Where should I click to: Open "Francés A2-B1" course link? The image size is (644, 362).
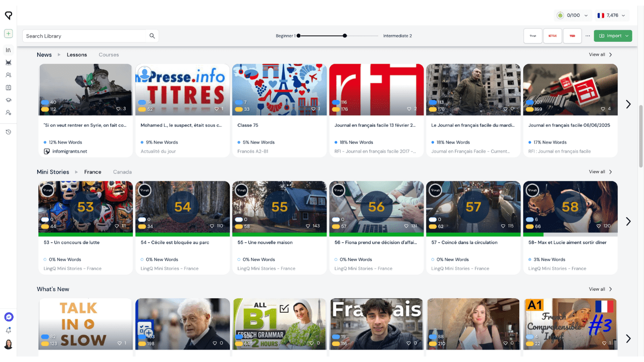pos(253,151)
